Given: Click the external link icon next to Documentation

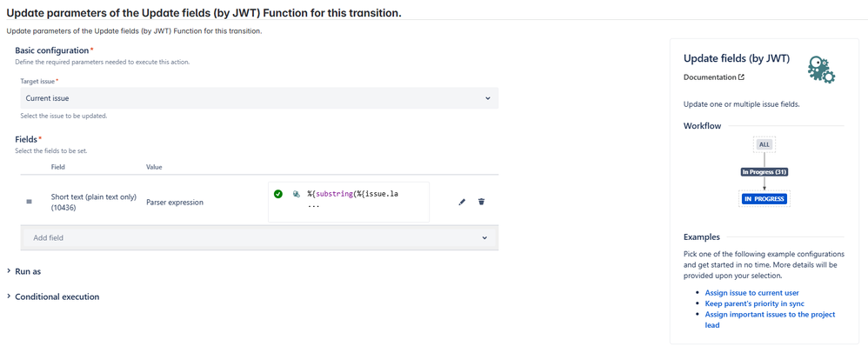Looking at the screenshot, I should tap(741, 77).
